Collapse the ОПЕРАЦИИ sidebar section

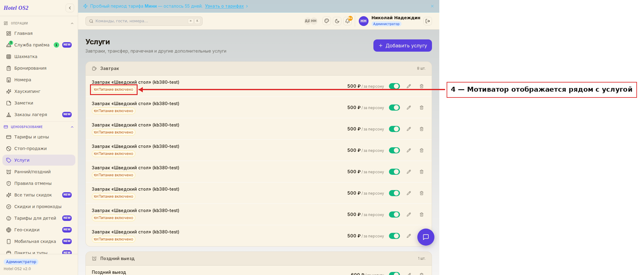coord(72,24)
